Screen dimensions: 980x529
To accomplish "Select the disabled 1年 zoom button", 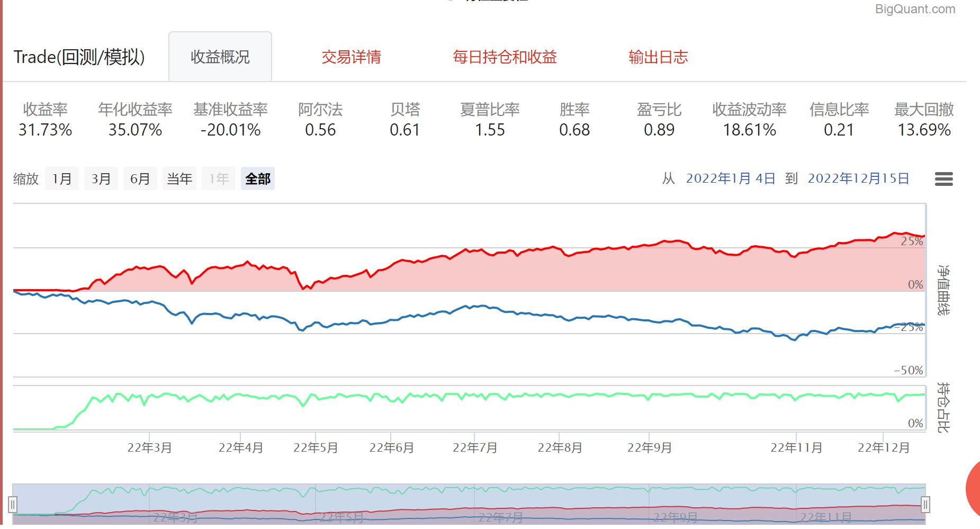I will click(219, 178).
